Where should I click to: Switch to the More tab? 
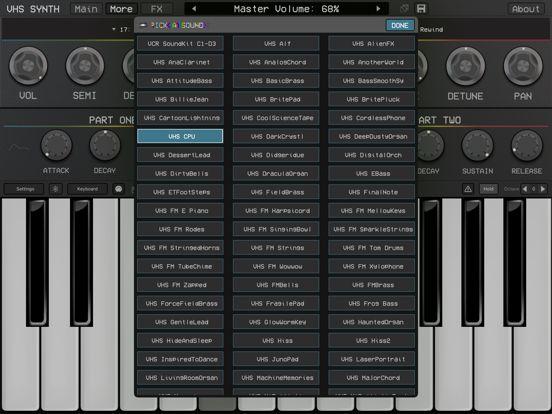tap(121, 9)
